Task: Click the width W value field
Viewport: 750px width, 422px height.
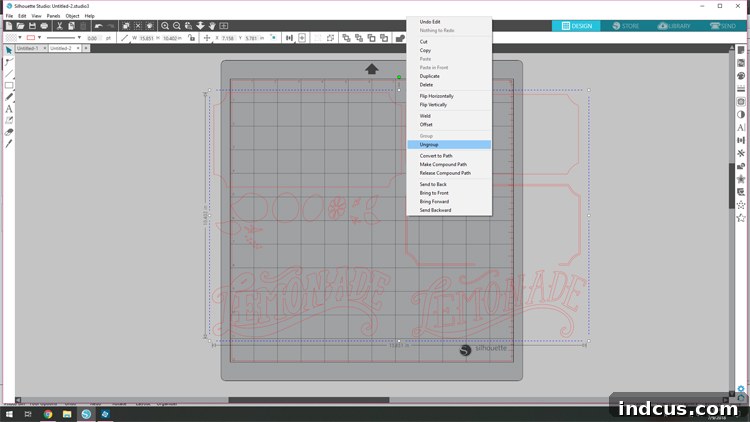Action: pos(146,38)
